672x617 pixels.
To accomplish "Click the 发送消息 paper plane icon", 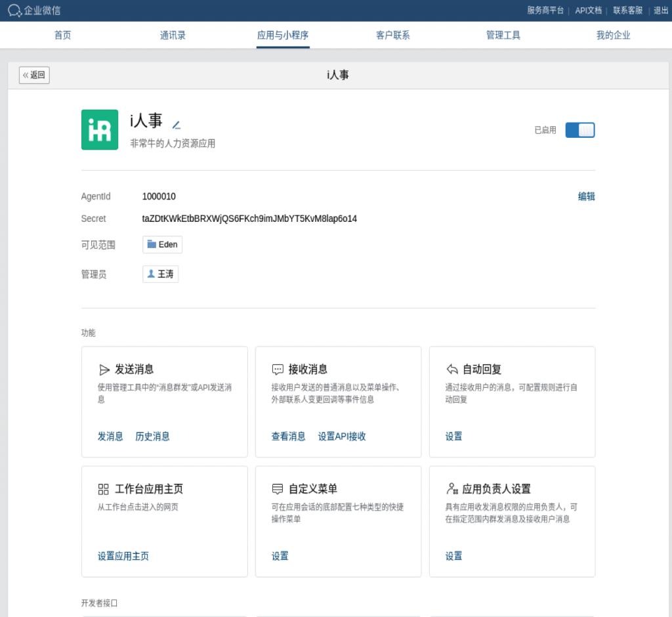I will (x=104, y=369).
